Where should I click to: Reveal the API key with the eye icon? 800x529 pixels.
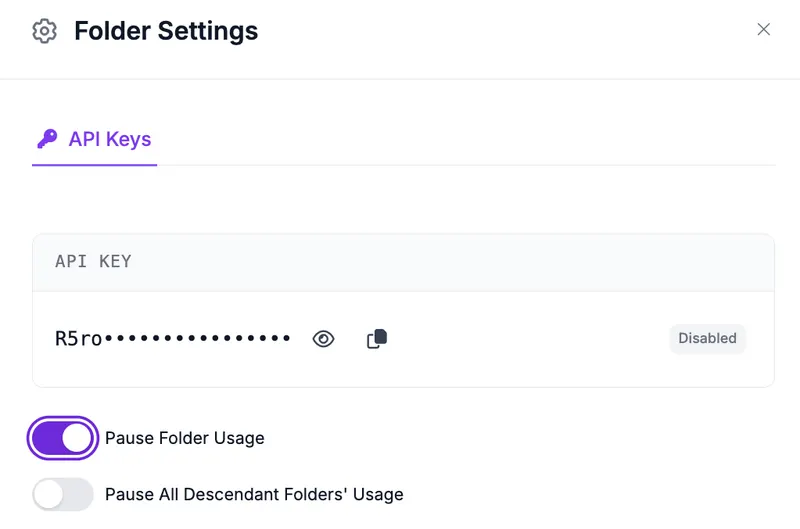pos(323,339)
